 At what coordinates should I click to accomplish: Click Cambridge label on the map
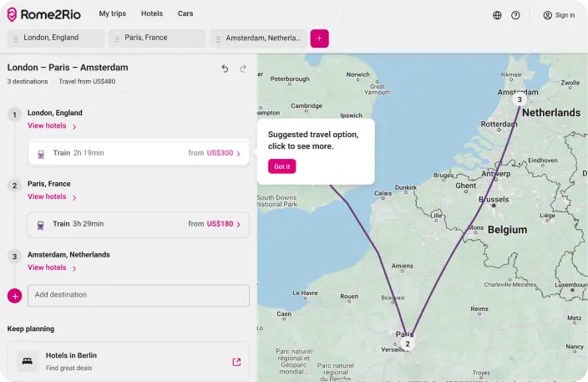pos(307,106)
